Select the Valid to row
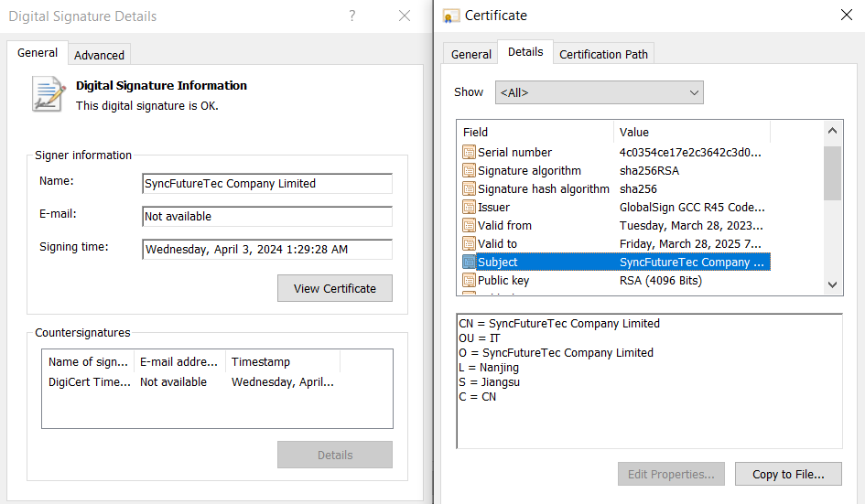Viewport: 865px width, 504px height. click(x=616, y=243)
